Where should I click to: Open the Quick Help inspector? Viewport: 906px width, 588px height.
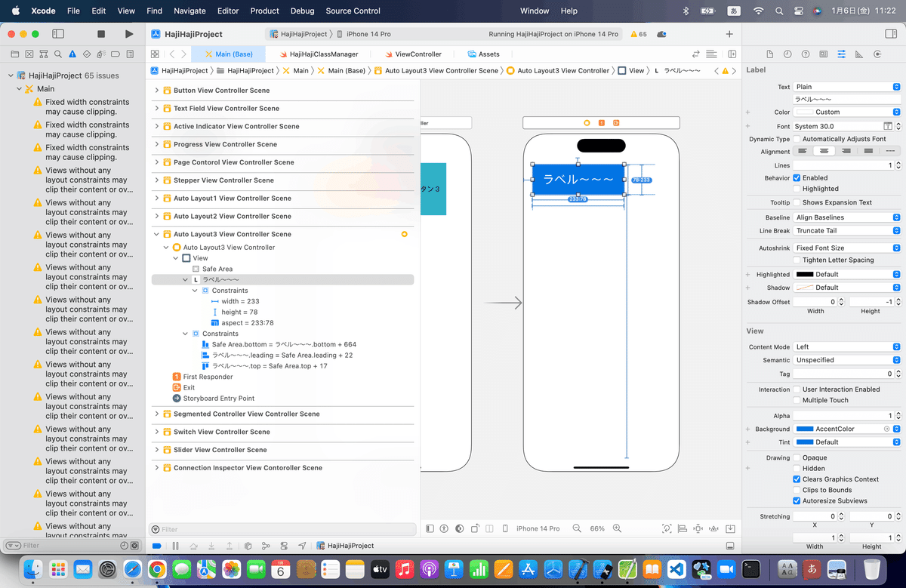[806, 54]
